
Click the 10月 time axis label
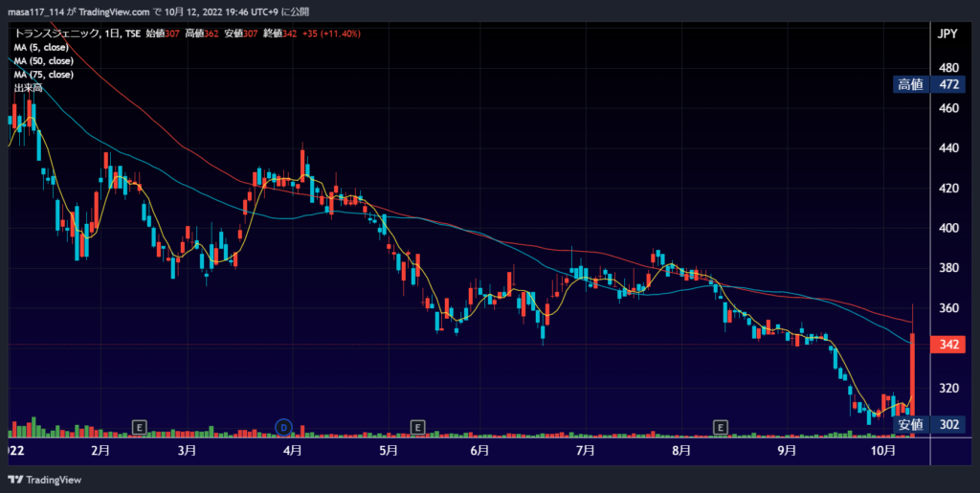pos(883,451)
